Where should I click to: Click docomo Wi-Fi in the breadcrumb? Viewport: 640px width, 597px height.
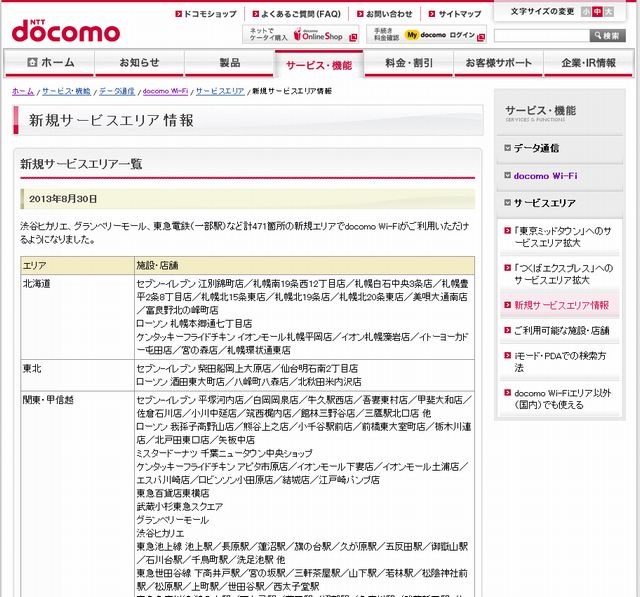pos(165,91)
